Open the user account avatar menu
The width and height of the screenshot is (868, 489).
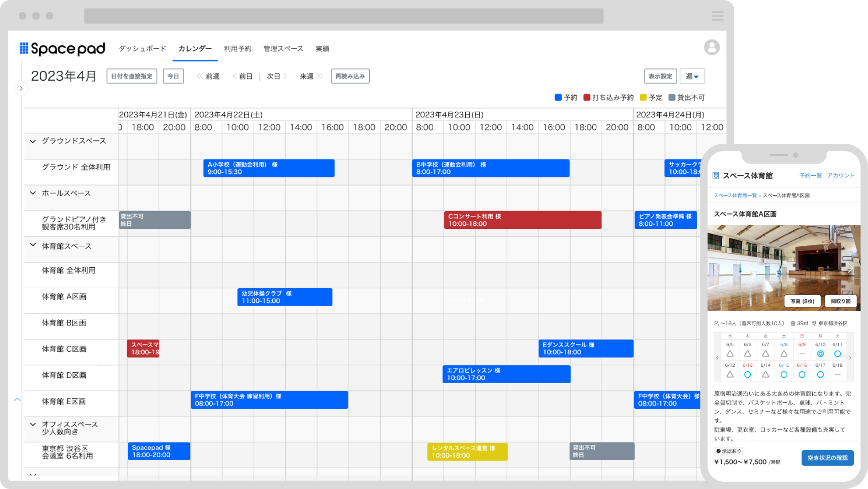[x=711, y=47]
